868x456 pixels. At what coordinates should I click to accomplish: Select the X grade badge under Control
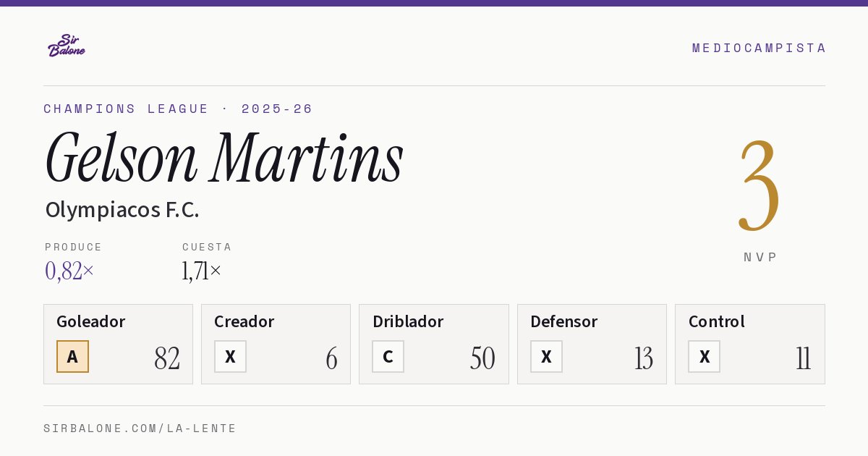(705, 357)
